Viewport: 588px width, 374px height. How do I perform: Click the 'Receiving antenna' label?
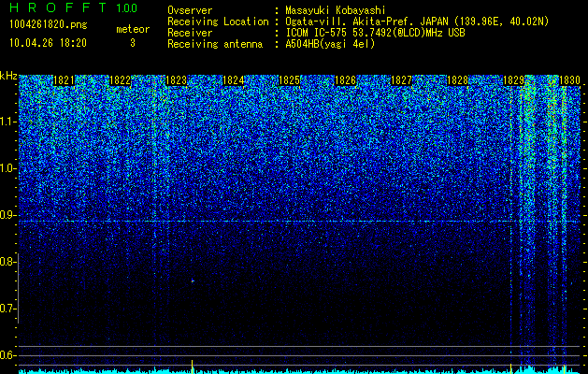[215, 44]
